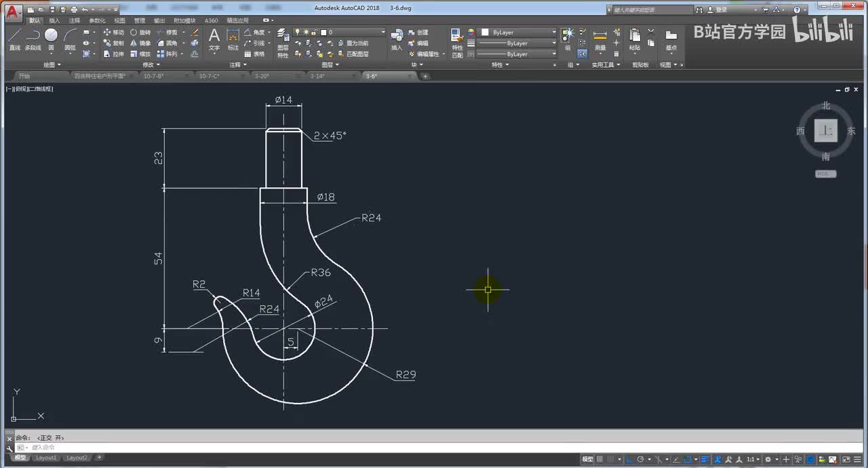The image size is (868, 468).
Task: Choose the Fillet (圆角) command
Action: [167, 43]
